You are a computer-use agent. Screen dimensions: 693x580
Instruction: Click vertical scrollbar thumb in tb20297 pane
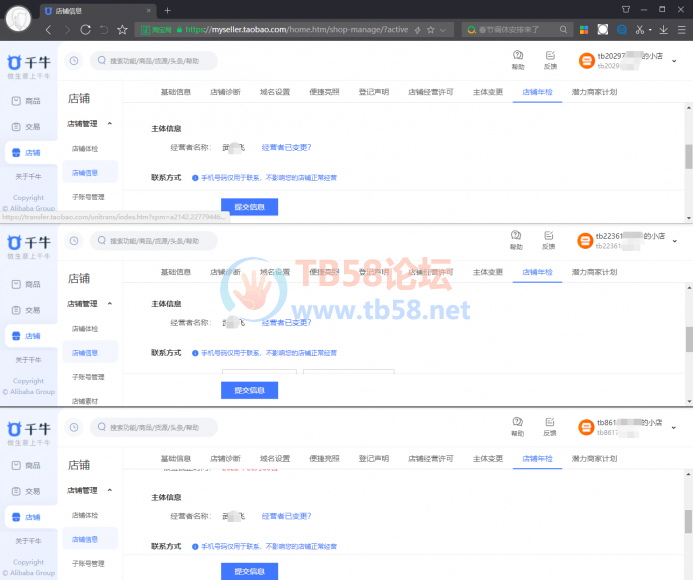point(689,156)
